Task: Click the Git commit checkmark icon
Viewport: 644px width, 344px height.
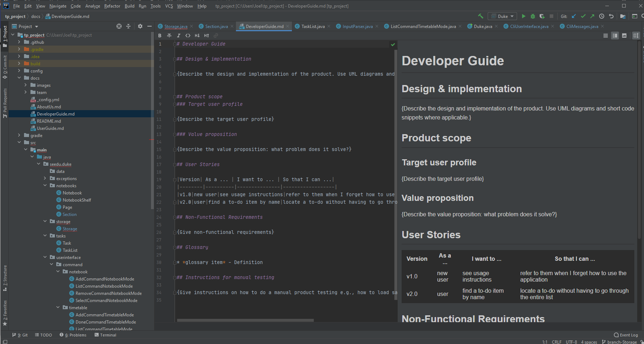Action: (x=583, y=16)
